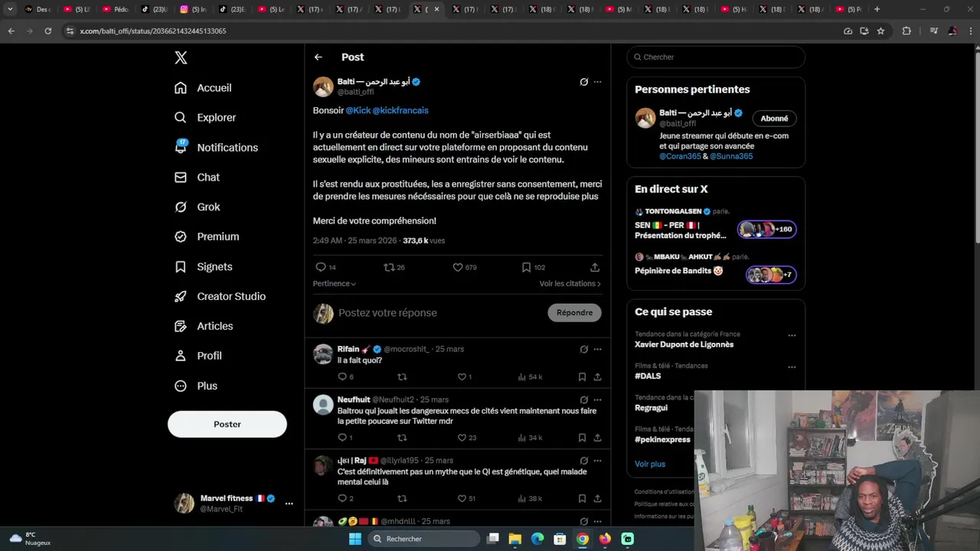Open the @Kick mention link
The image size is (980, 551).
click(358, 110)
